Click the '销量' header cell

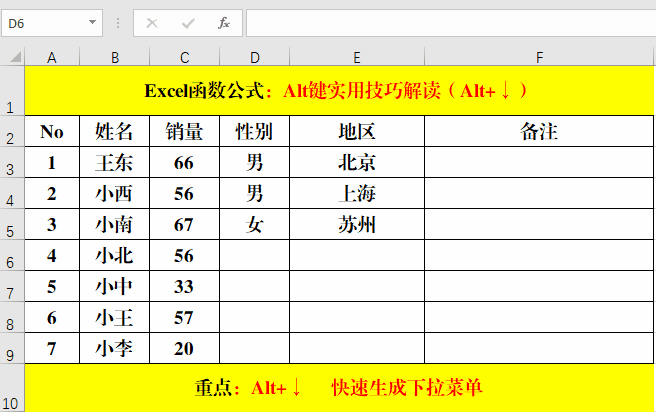coord(184,131)
